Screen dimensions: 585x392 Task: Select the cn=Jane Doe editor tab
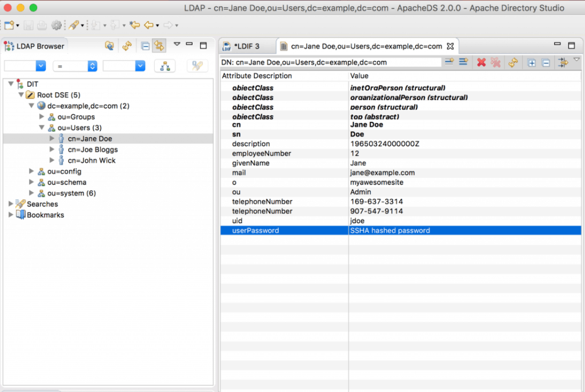[x=366, y=46]
